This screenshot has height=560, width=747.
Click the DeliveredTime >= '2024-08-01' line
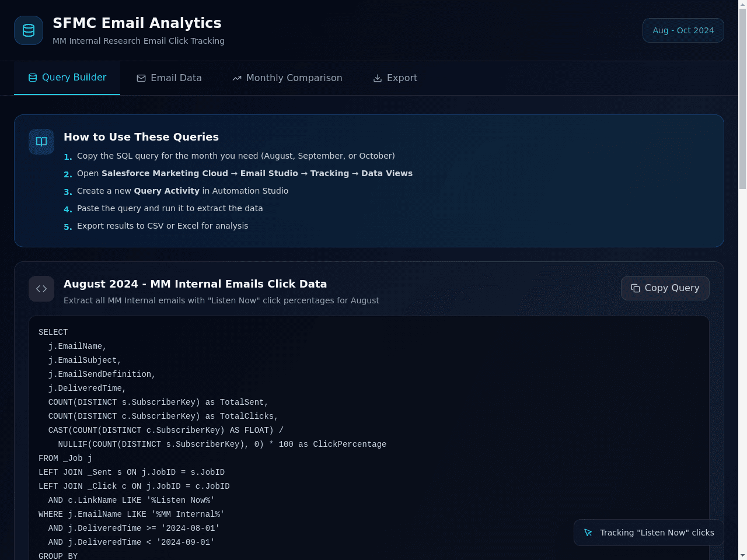(134, 528)
